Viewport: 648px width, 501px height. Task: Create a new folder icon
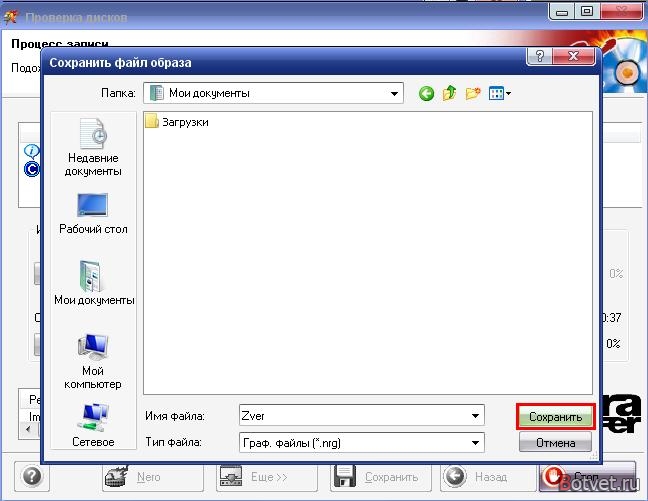point(473,93)
